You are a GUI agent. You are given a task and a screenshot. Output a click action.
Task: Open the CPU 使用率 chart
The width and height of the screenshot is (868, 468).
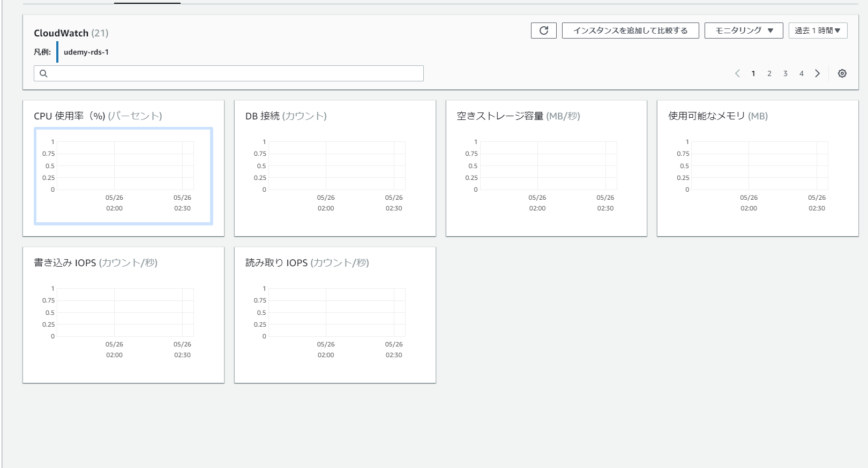(123, 176)
